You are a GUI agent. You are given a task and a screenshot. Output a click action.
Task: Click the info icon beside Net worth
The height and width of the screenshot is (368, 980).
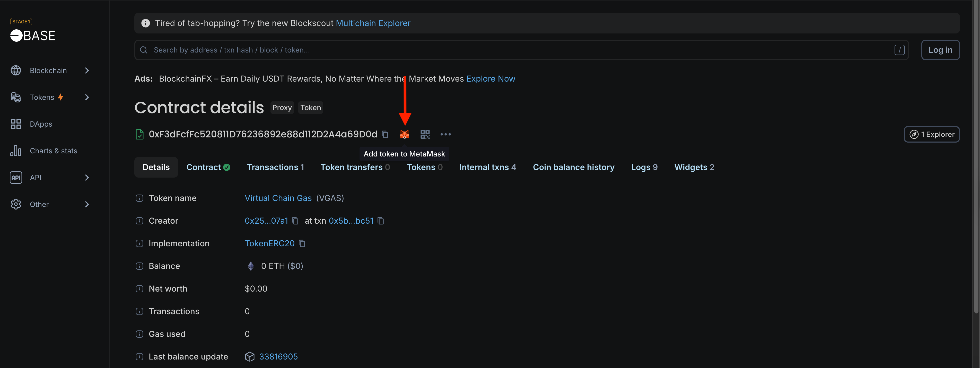[139, 288]
